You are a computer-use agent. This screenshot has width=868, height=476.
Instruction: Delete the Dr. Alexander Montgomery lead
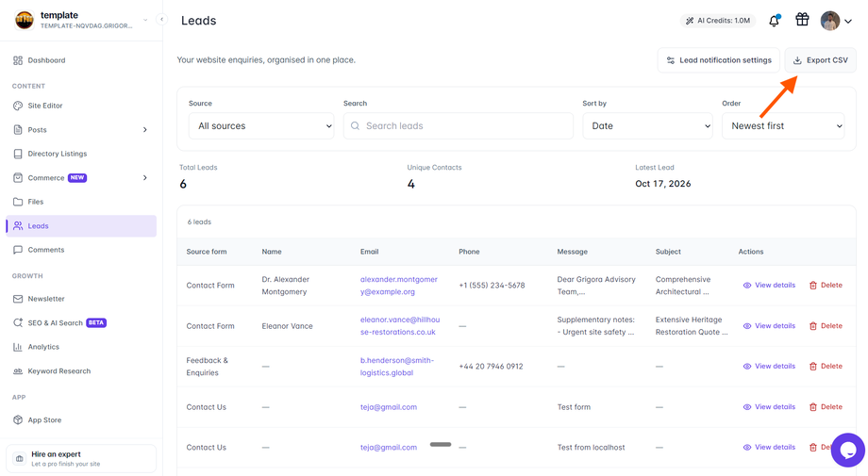tap(826, 286)
